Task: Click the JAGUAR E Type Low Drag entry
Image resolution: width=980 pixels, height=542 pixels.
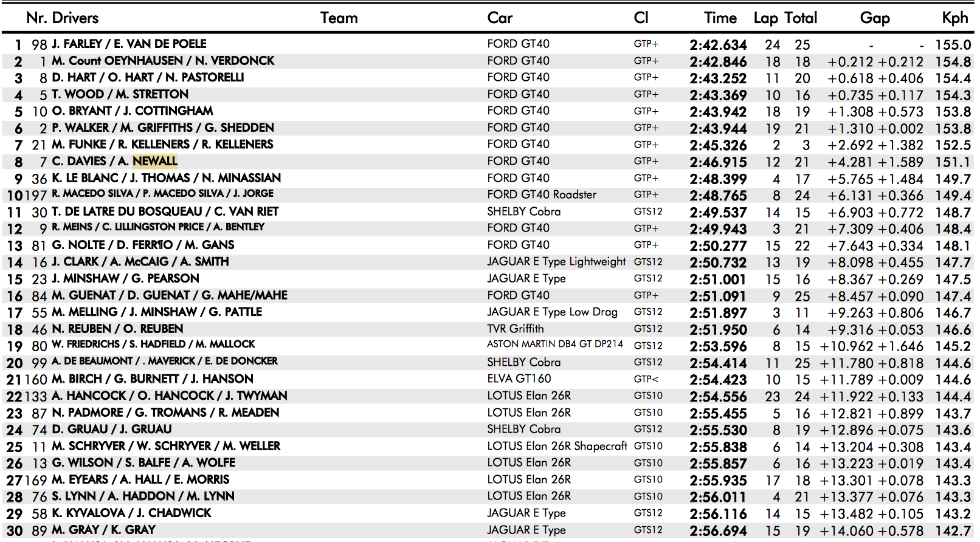Action: [x=552, y=312]
